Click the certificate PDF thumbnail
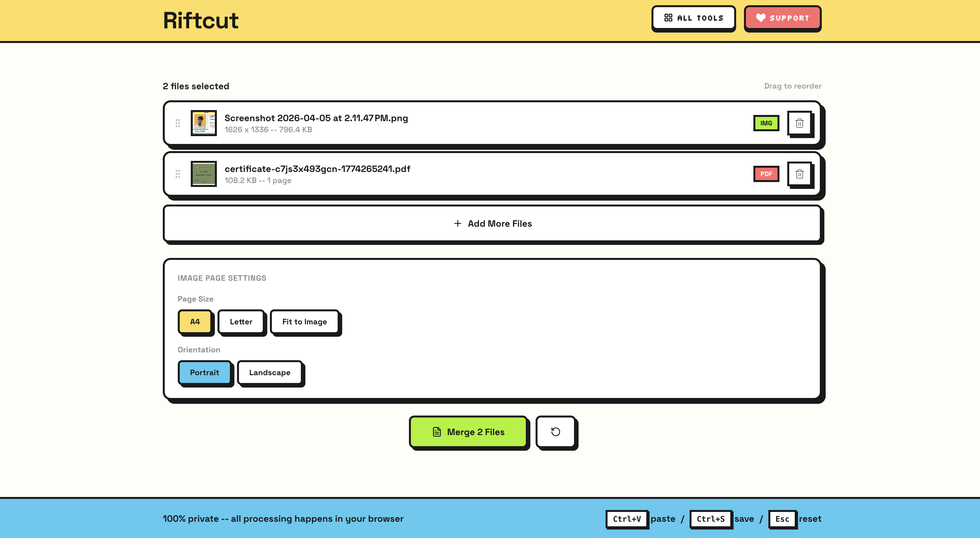Image resolution: width=980 pixels, height=538 pixels. [203, 174]
